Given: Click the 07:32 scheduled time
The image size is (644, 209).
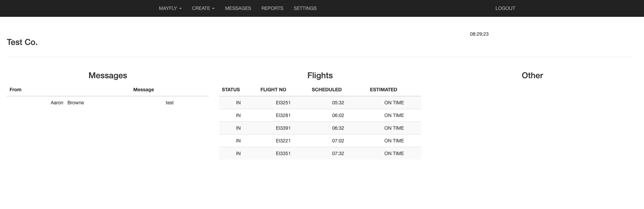Looking at the screenshot, I should 338,153.
